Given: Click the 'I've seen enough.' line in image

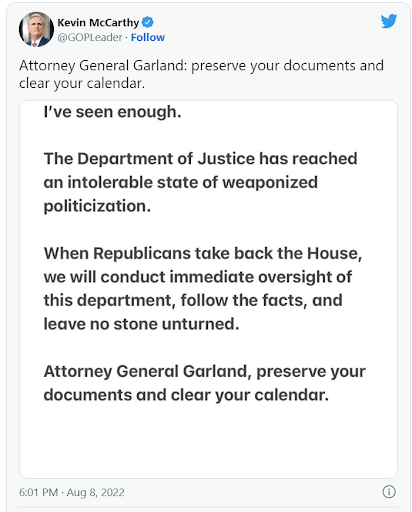Looking at the screenshot, I should coord(112,112).
